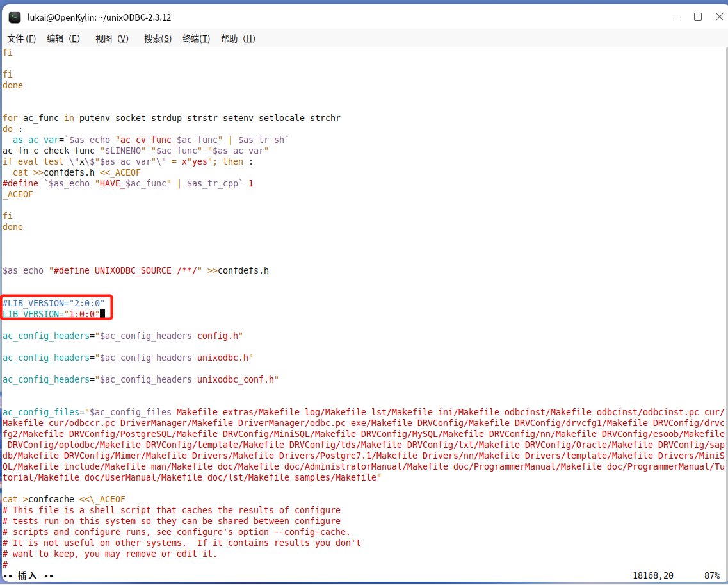Screen dimensions: 728x585
Task: Open the 搜索(S) menu
Action: 158,38
